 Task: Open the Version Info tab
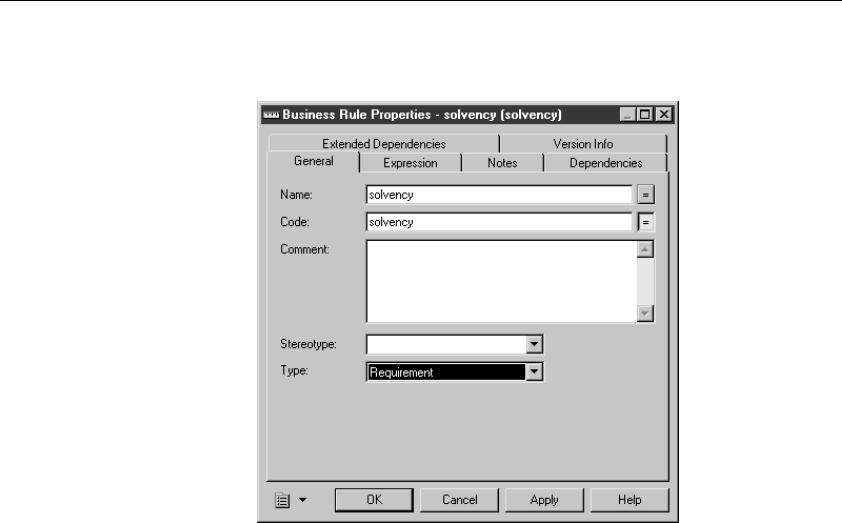point(583,144)
